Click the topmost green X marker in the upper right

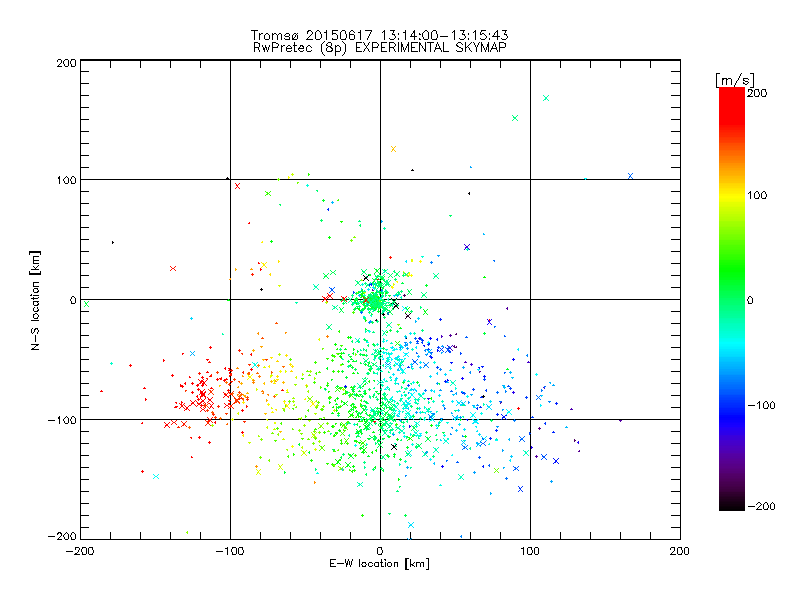pos(546,98)
